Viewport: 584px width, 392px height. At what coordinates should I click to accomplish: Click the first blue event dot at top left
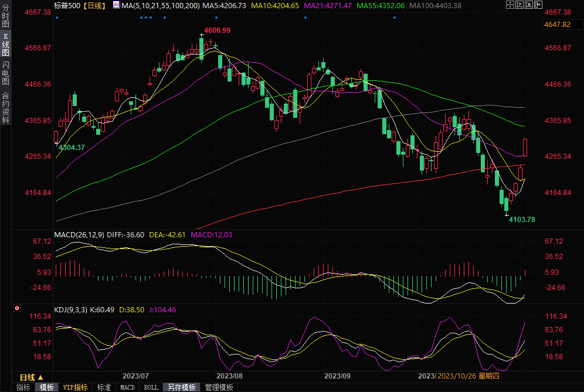pyautogui.click(x=56, y=17)
